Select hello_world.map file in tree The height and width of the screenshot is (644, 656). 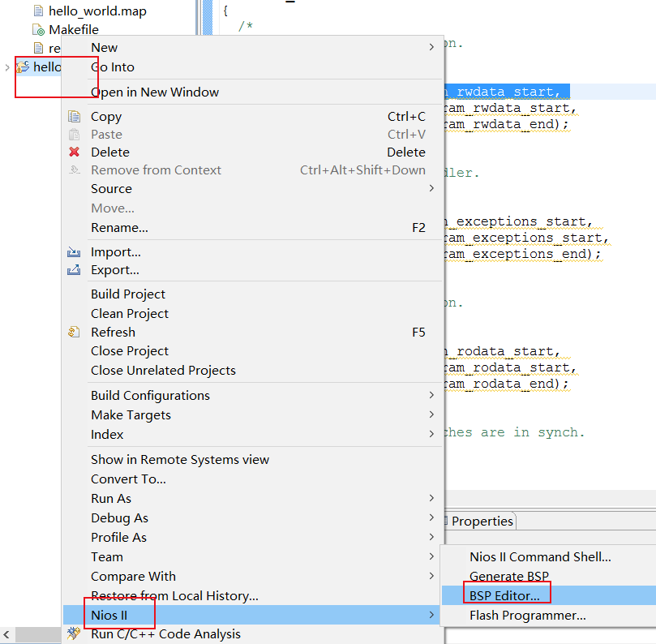[x=97, y=11]
